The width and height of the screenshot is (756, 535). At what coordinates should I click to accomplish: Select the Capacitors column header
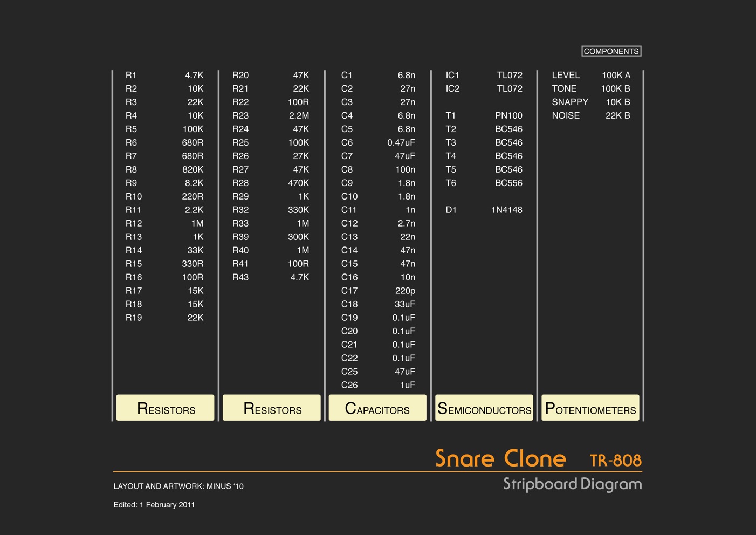click(377, 408)
